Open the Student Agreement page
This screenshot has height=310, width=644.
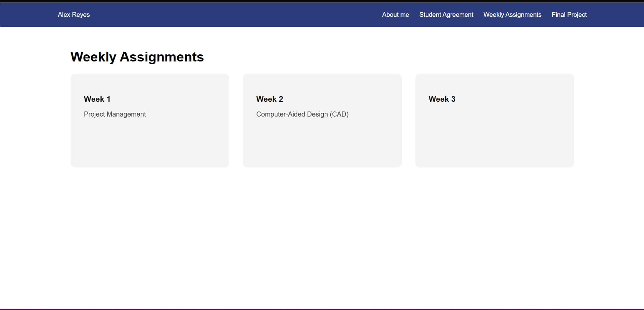point(446,14)
